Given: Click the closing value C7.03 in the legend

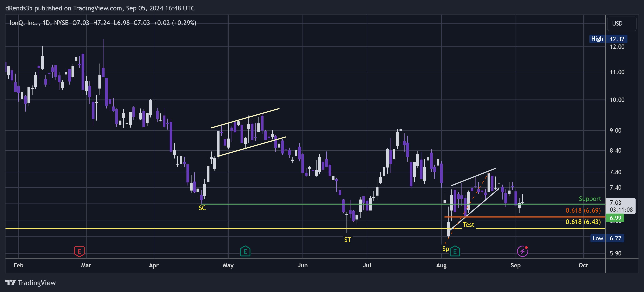Looking at the screenshot, I should click(x=142, y=23).
